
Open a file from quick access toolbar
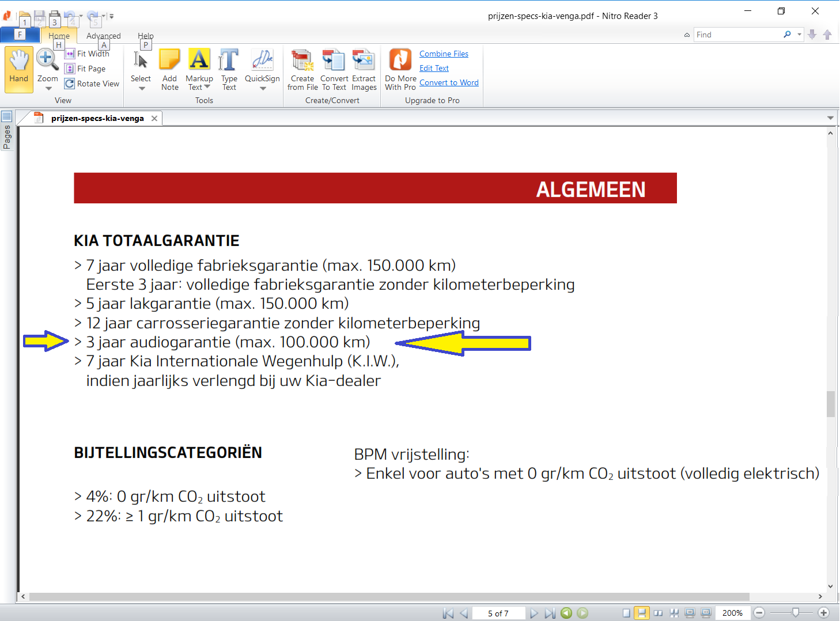coord(25,17)
